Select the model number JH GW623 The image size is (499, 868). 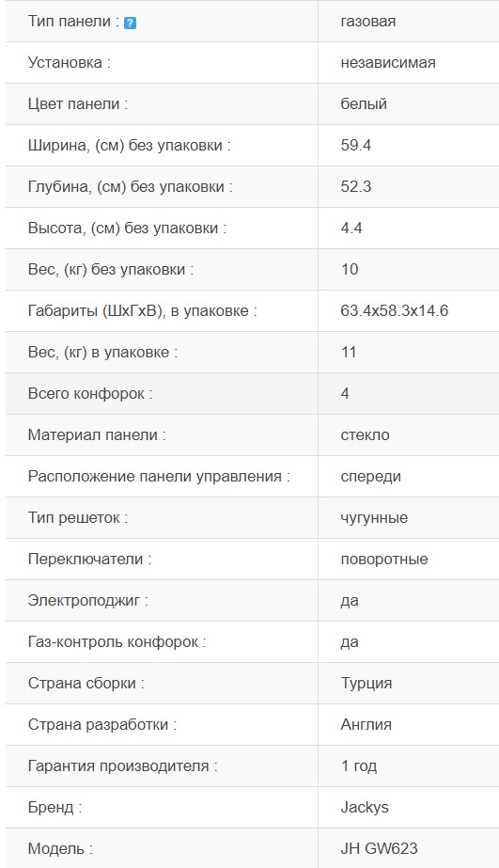[379, 848]
